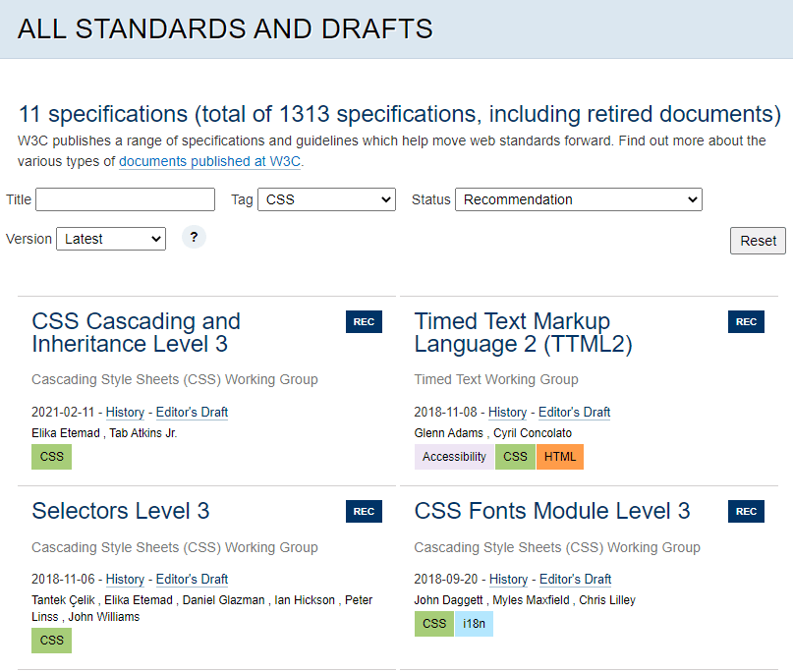Click the i18n tag under CSS Fonts Module
Image resolution: width=793 pixels, height=672 pixels.
click(x=474, y=624)
